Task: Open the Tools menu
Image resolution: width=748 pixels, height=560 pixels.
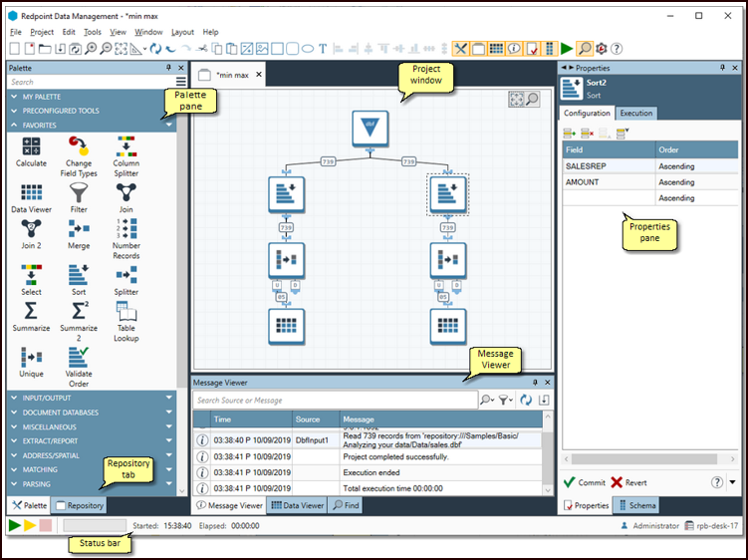Action: click(92, 32)
